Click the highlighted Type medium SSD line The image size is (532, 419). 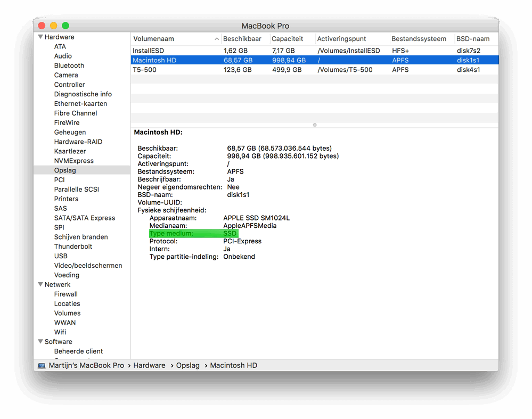(194, 233)
